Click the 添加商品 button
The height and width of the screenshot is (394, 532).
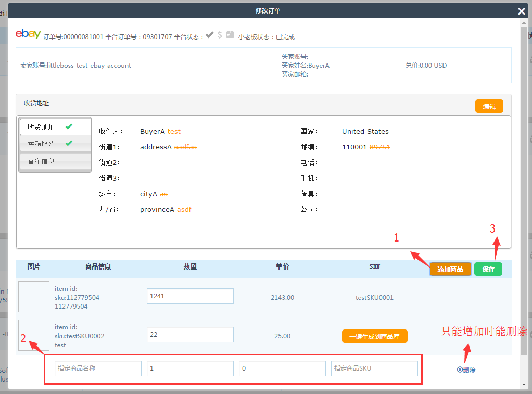tap(450, 269)
